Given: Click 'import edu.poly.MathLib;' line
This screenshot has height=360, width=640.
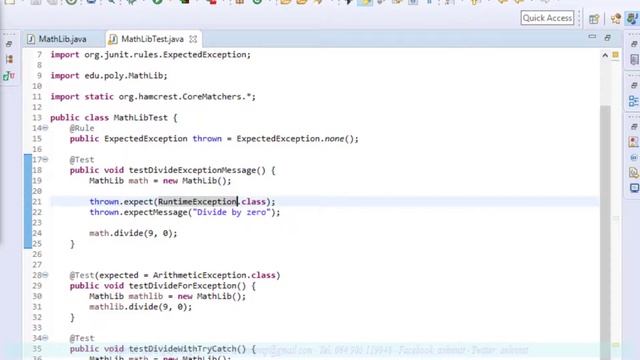Looking at the screenshot, I should pos(109,76).
